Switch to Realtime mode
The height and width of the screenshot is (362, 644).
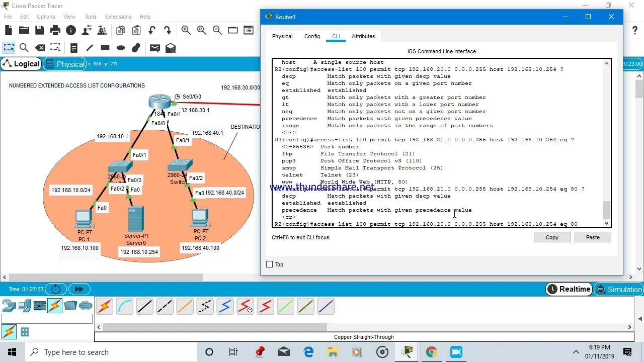(569, 289)
